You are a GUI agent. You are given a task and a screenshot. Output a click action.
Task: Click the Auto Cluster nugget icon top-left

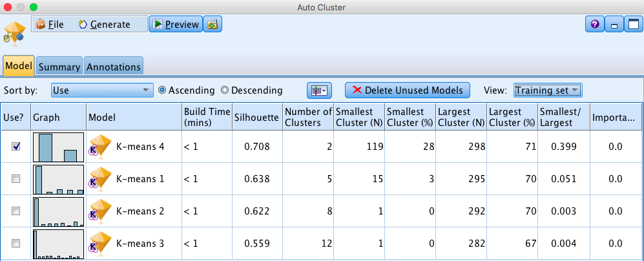[x=14, y=34]
